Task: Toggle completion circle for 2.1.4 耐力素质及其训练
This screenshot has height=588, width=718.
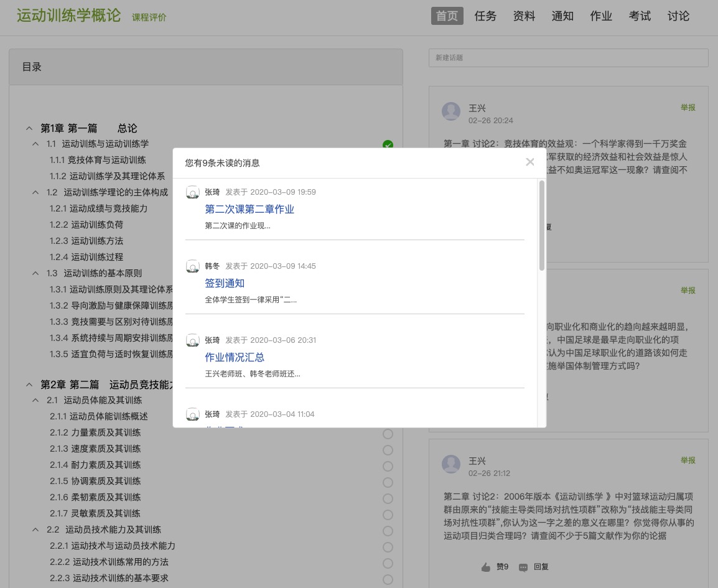Action: [x=388, y=466]
